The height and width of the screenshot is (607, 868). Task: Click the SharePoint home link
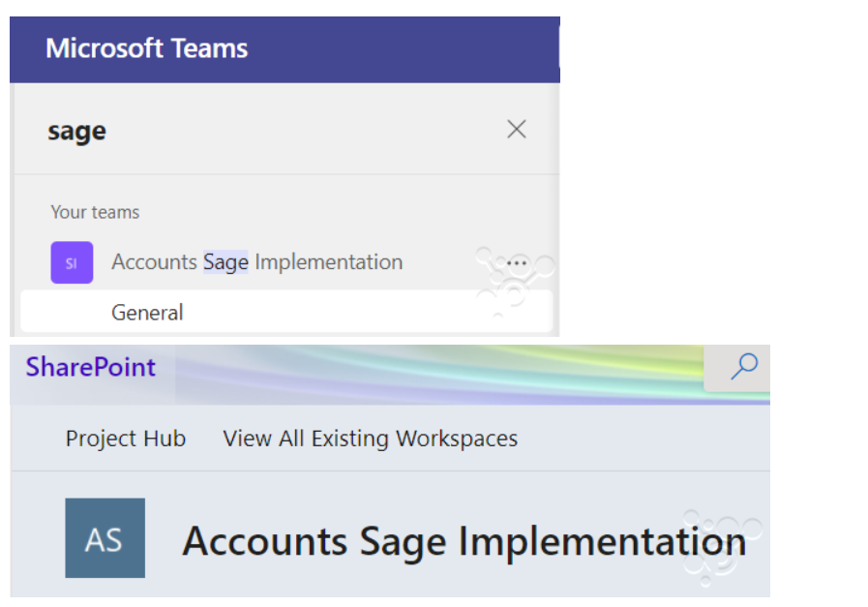pos(91,367)
